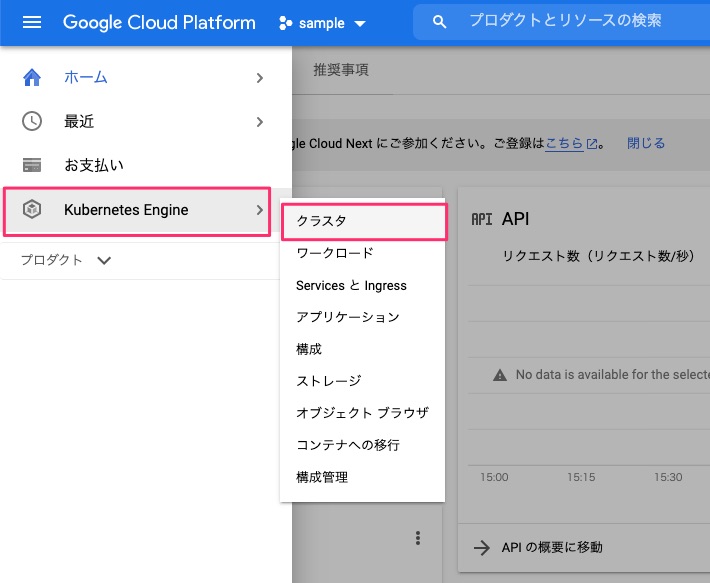Open the sample project selector dropdown arrow

point(360,24)
